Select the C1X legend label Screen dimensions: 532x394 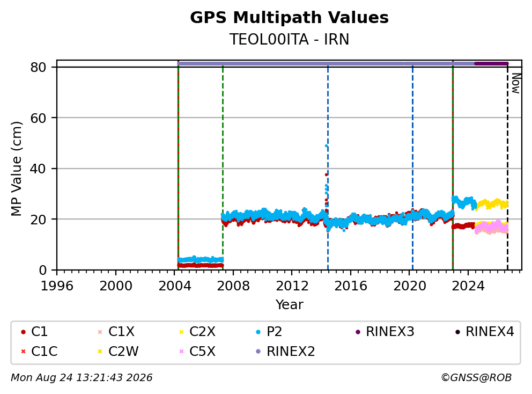click(121, 332)
